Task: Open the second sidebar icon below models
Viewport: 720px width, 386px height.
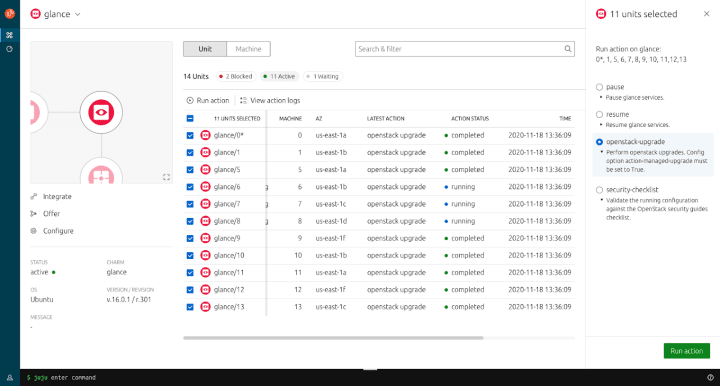Action: (9, 49)
